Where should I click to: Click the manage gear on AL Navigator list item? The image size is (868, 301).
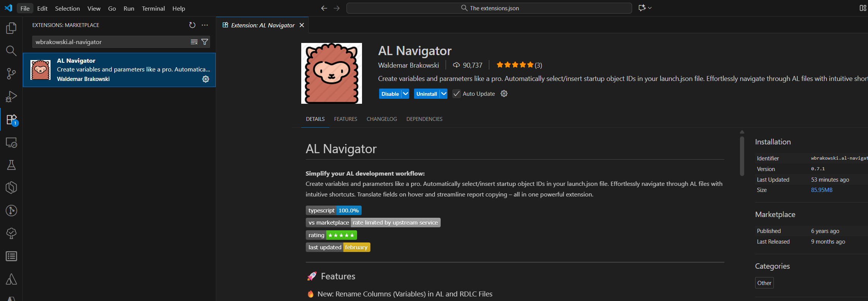(206, 79)
